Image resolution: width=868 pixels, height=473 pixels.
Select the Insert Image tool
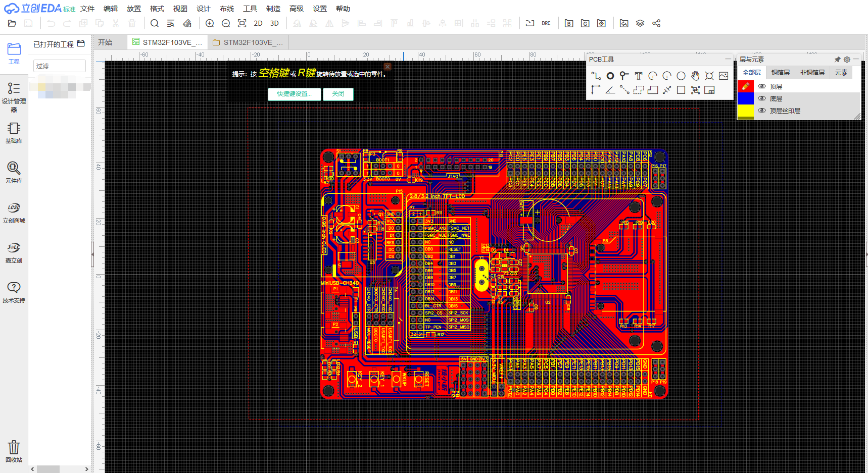[724, 76]
